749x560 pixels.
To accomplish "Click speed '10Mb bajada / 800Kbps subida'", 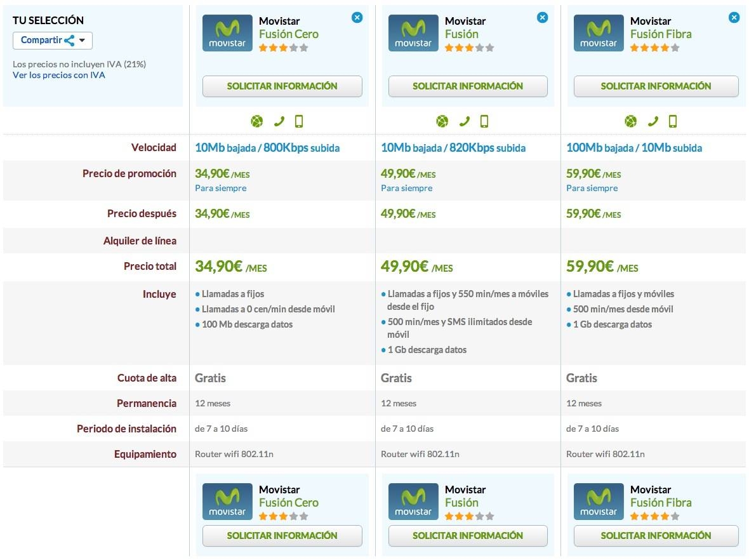I will pos(267,148).
